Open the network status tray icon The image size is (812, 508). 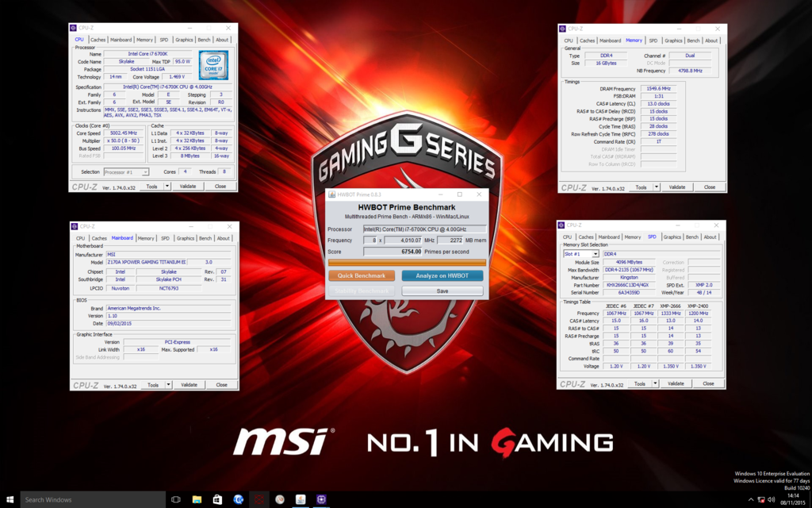point(761,500)
